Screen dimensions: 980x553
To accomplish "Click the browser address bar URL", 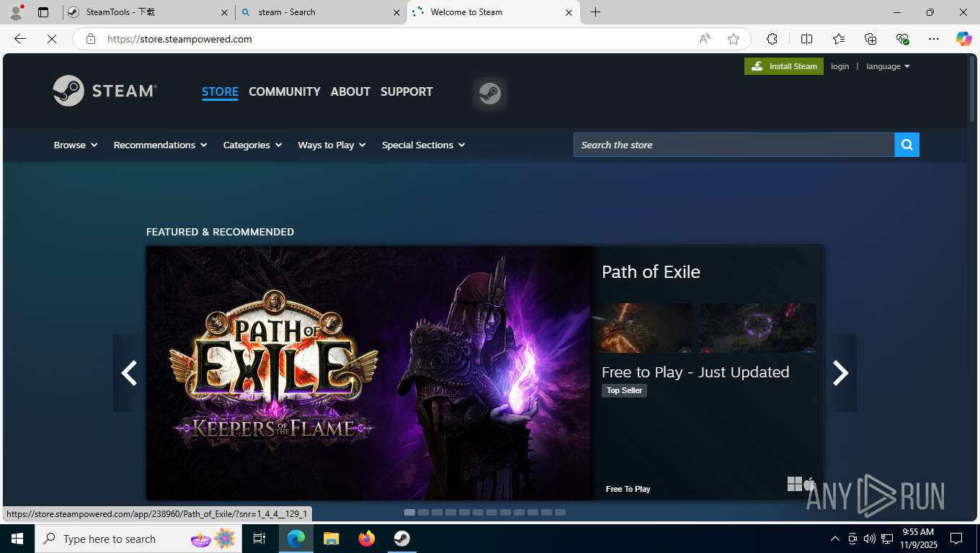I will (179, 39).
